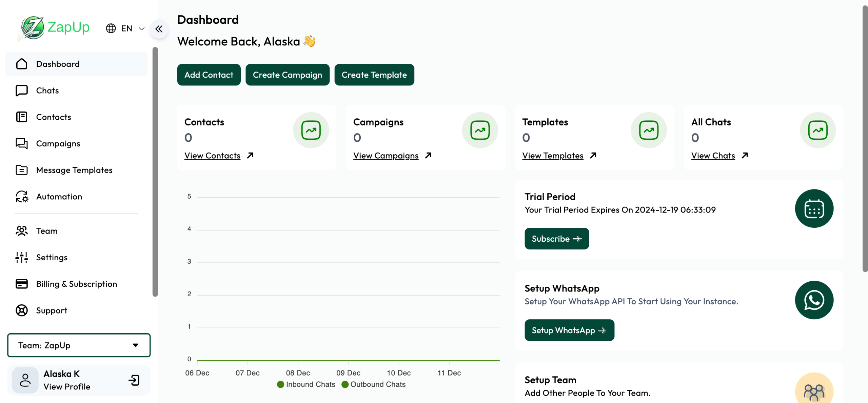Click the Templates card trend icon
The image size is (868, 403).
(649, 130)
